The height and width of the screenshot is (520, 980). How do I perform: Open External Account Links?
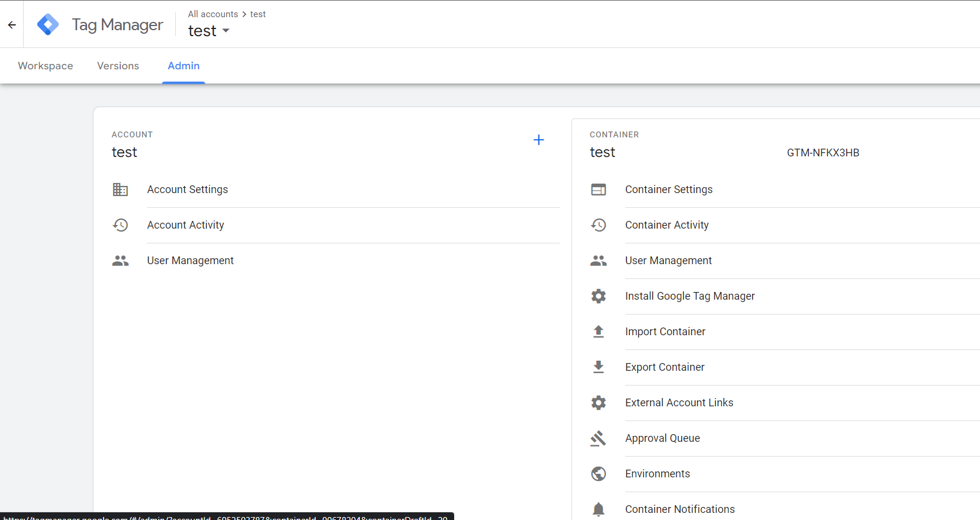(x=679, y=403)
